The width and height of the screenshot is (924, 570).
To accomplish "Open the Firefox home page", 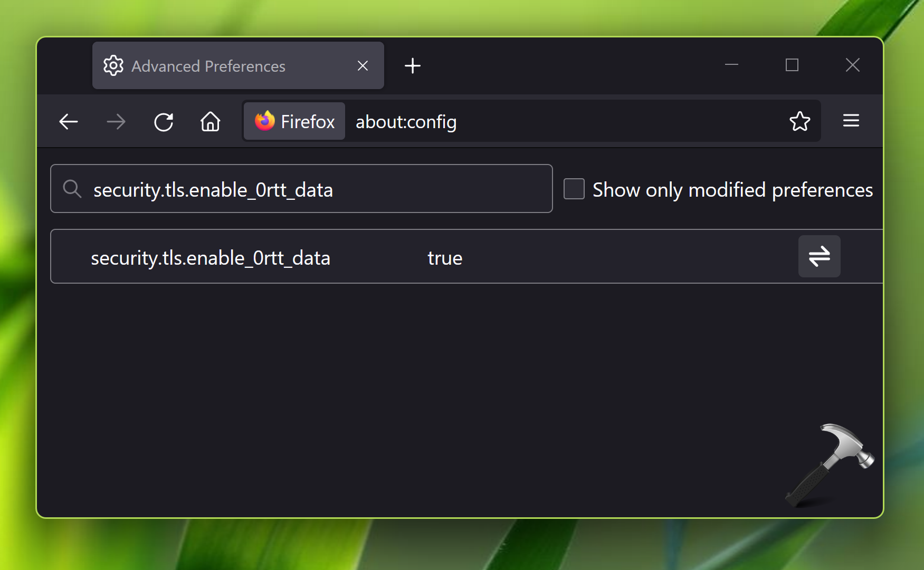I will tap(210, 122).
